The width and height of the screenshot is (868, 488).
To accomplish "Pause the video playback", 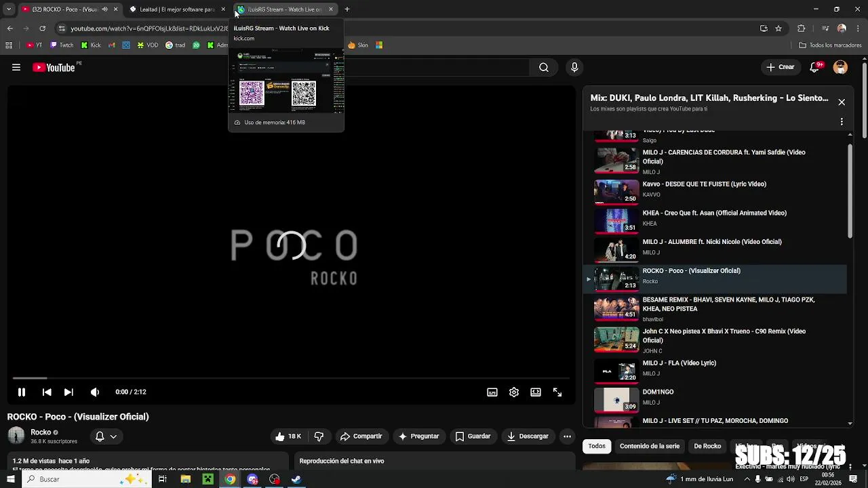I will point(22,392).
